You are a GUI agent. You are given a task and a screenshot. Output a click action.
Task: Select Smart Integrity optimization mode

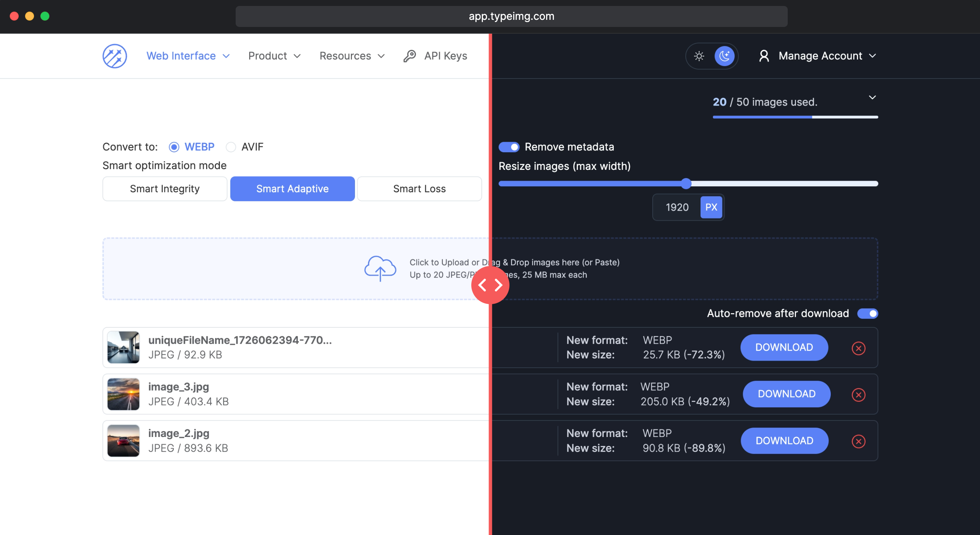point(165,189)
